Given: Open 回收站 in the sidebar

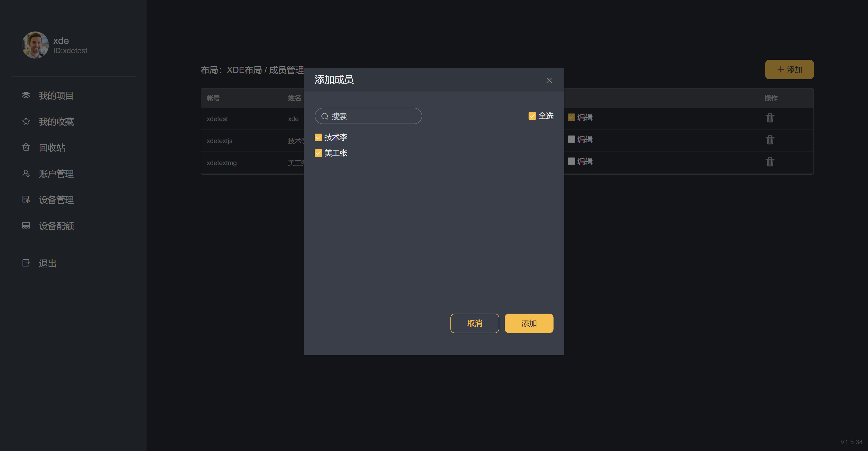Looking at the screenshot, I should (52, 148).
